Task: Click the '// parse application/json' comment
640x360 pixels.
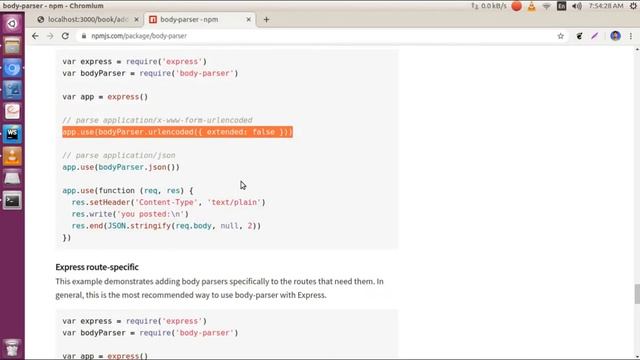Action: 119,155
